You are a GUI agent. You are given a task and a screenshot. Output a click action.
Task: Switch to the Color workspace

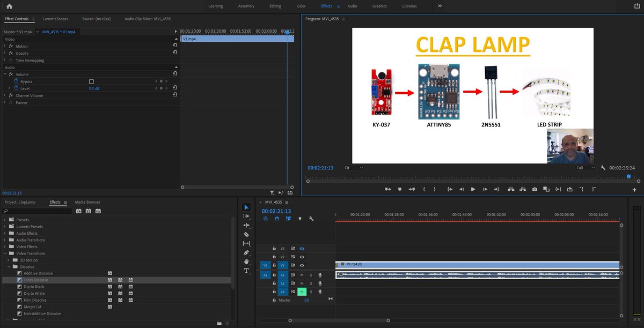click(301, 6)
